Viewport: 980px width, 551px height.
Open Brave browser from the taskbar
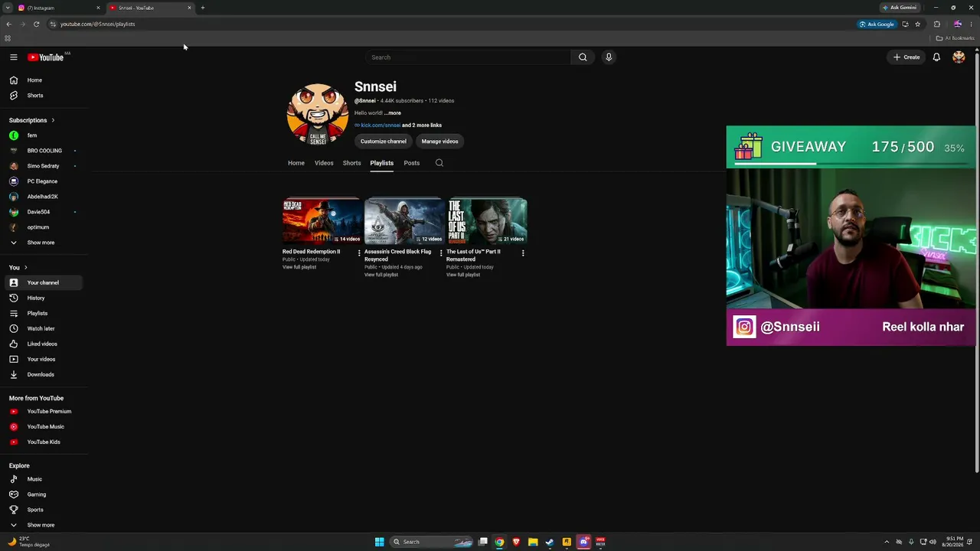pos(516,542)
